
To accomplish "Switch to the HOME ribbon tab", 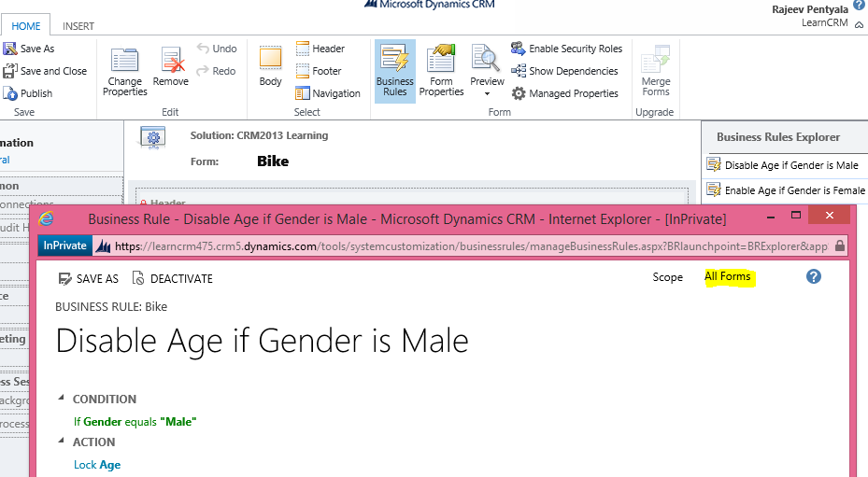I will point(25,26).
